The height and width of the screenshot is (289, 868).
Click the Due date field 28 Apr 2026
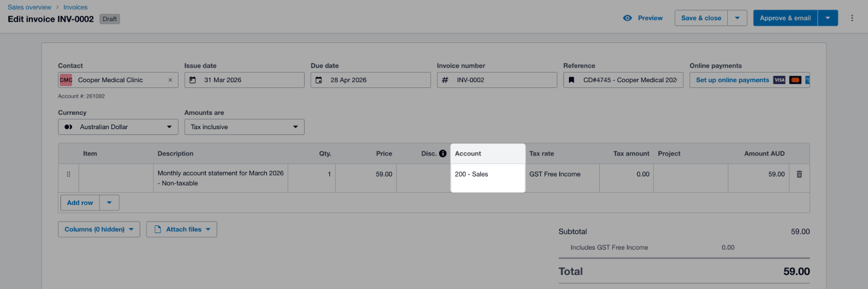pyautogui.click(x=370, y=80)
